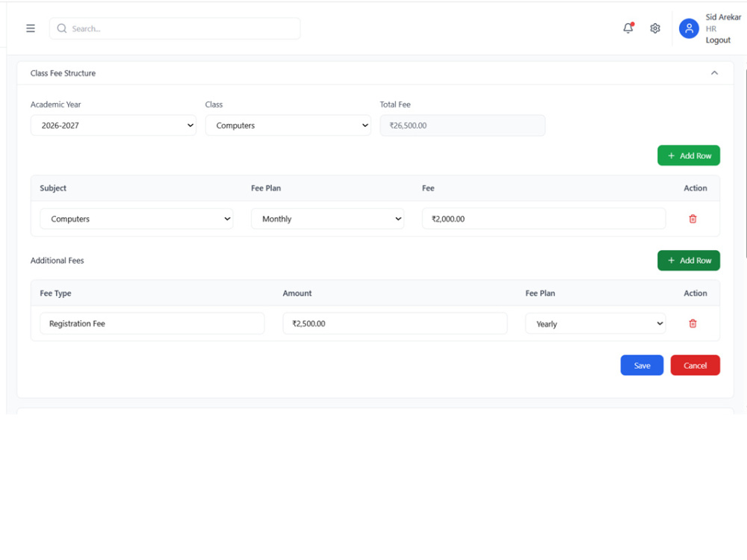The image size is (747, 560).
Task: Click the Class Fee Structure title
Action: click(x=63, y=73)
